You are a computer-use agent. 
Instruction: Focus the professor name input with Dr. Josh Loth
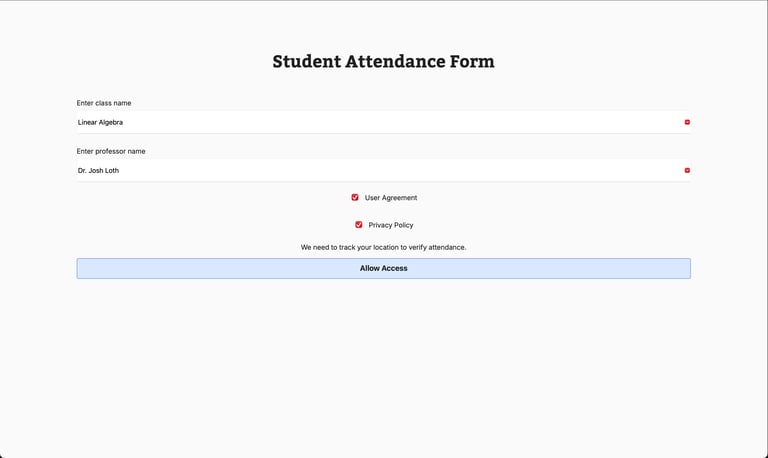(384, 170)
